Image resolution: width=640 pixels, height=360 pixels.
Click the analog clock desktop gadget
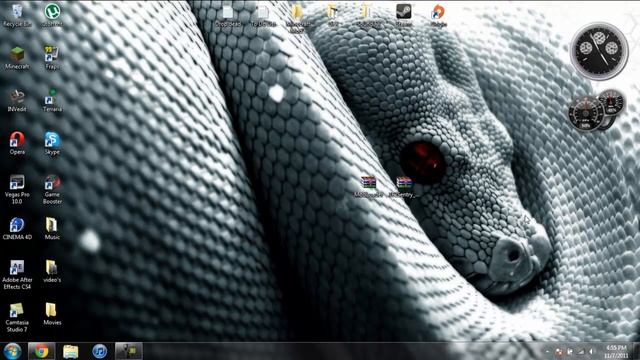pyautogui.click(x=599, y=51)
